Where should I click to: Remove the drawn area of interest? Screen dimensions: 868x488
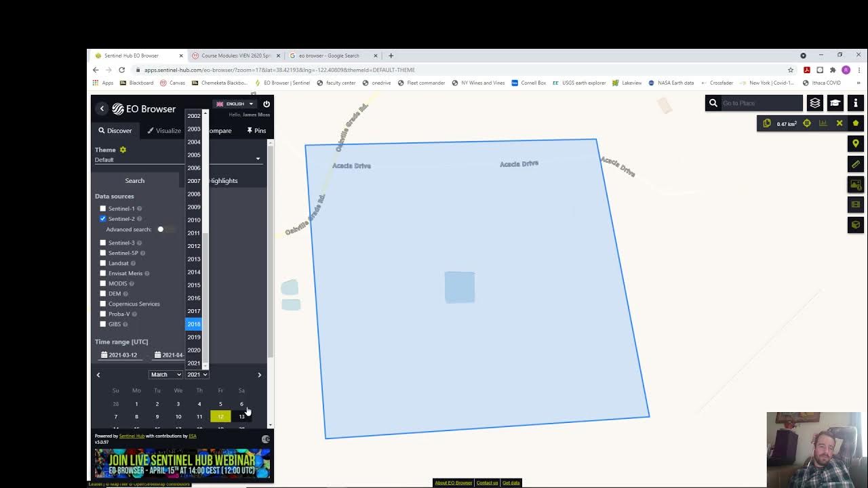[840, 123]
